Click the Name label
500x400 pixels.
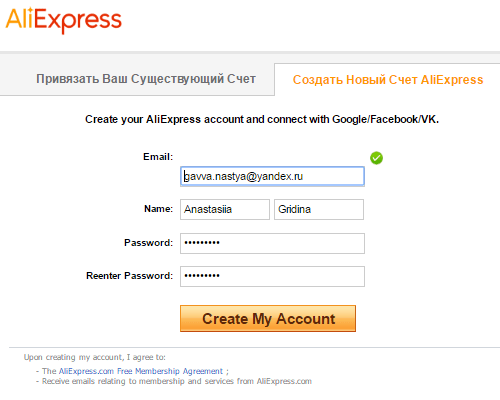[158, 209]
